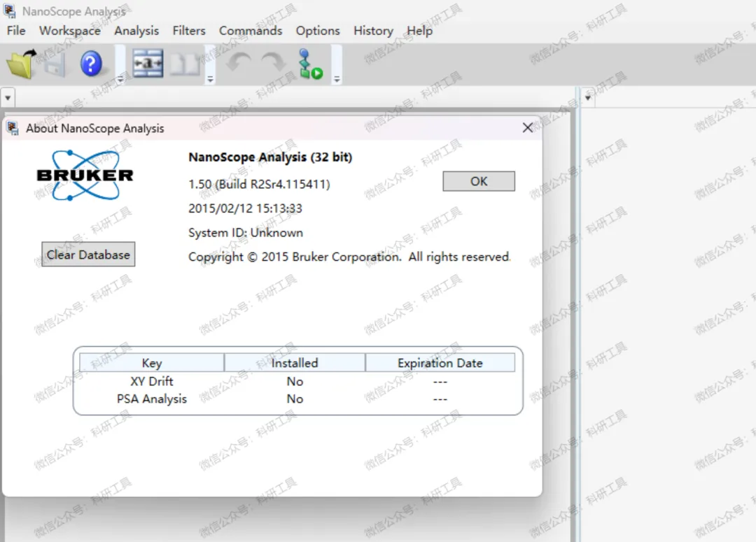756x542 pixels.
Task: Click the greyed Save disk icon
Action: pyautogui.click(x=55, y=64)
